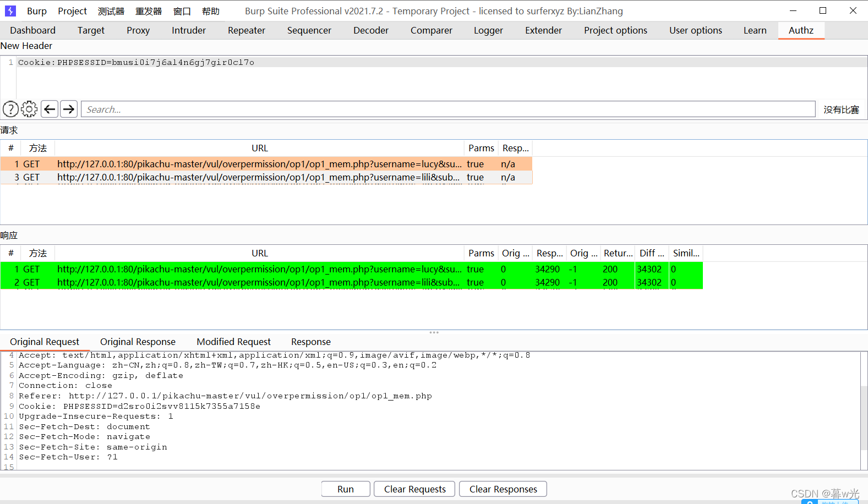The image size is (868, 504).
Task: Sort responses by Diff column header
Action: pyautogui.click(x=652, y=253)
